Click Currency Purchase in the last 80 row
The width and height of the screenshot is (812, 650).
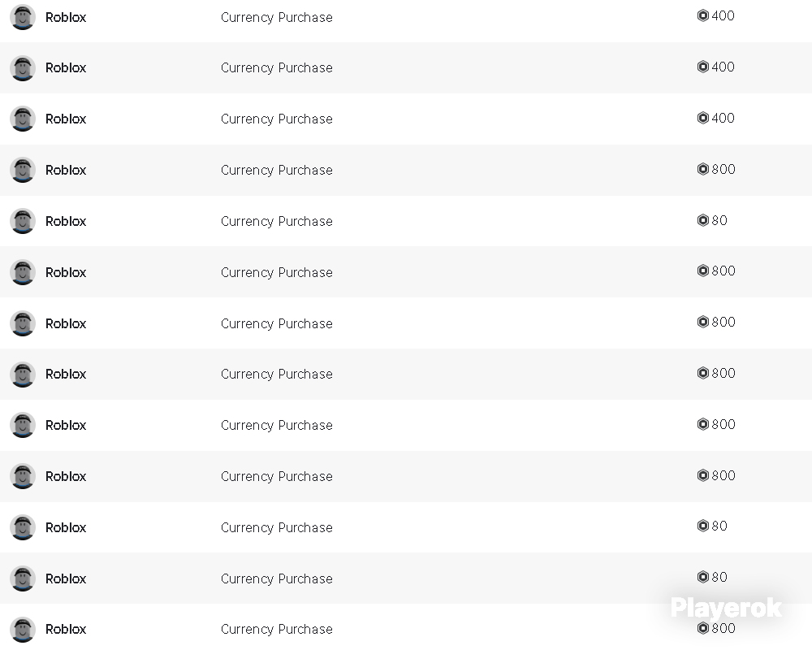(x=277, y=579)
